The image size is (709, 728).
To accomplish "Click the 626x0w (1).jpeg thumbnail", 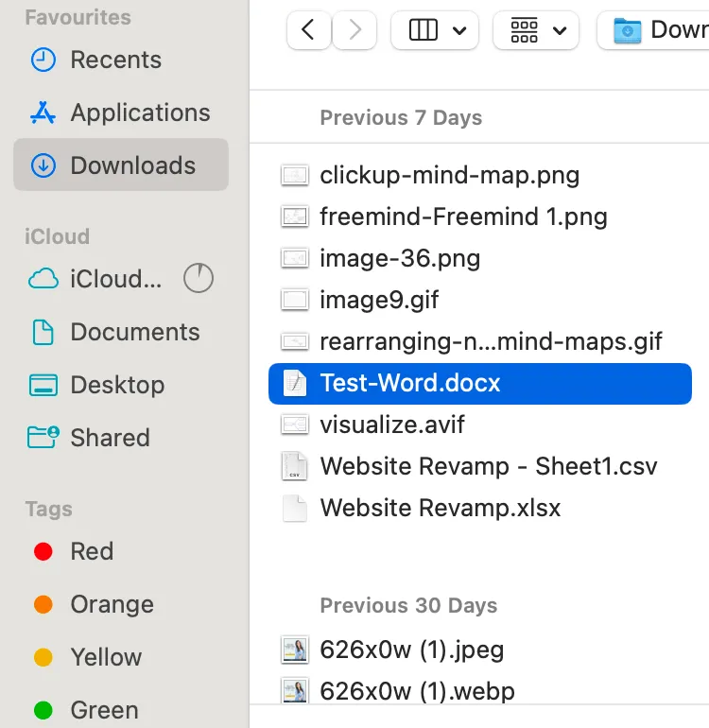I will coord(296,650).
